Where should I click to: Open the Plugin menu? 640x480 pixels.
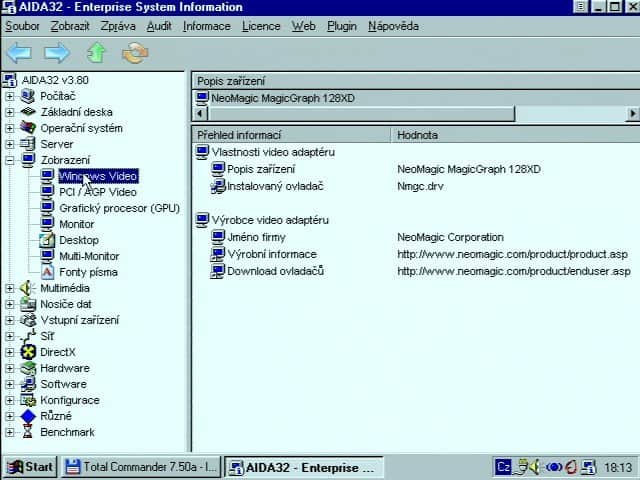(342, 27)
